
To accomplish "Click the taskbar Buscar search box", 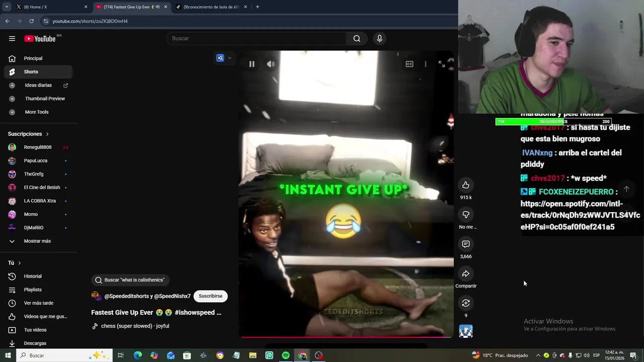I will click(x=64, y=355).
